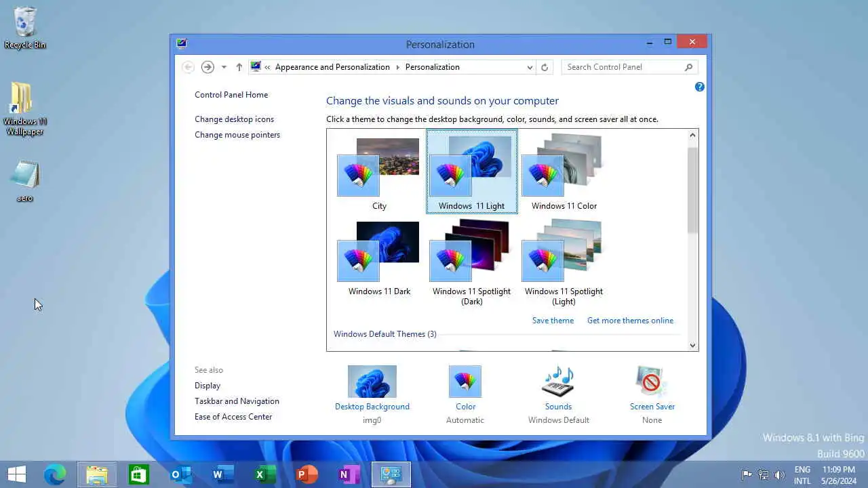Open Control Panel Home link
Image resolution: width=868 pixels, height=488 pixels.
231,95
